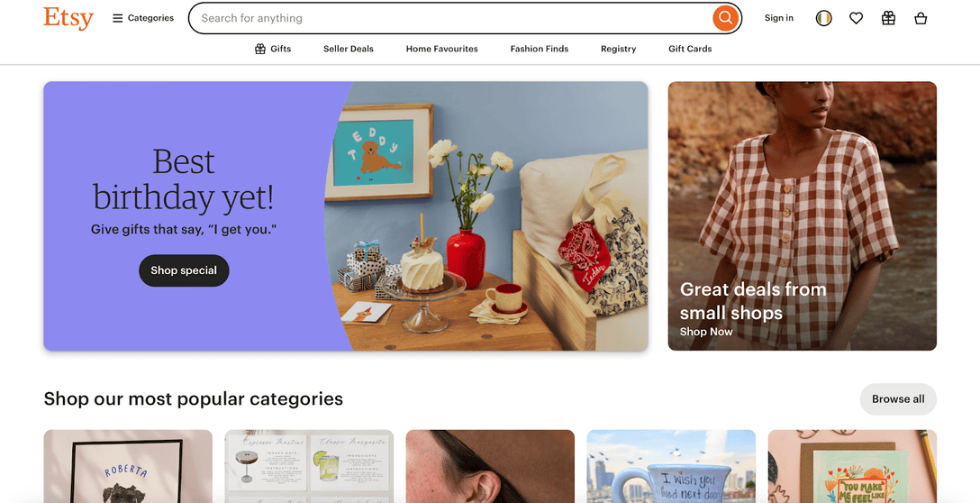The width and height of the screenshot is (980, 503).
Task: Click the Shop special button
Action: 184,270
